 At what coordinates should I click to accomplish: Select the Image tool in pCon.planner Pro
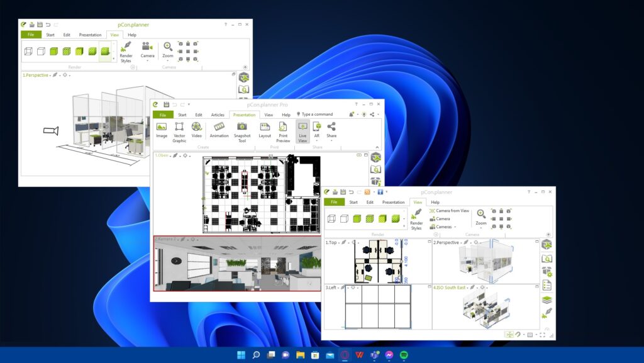pyautogui.click(x=162, y=130)
